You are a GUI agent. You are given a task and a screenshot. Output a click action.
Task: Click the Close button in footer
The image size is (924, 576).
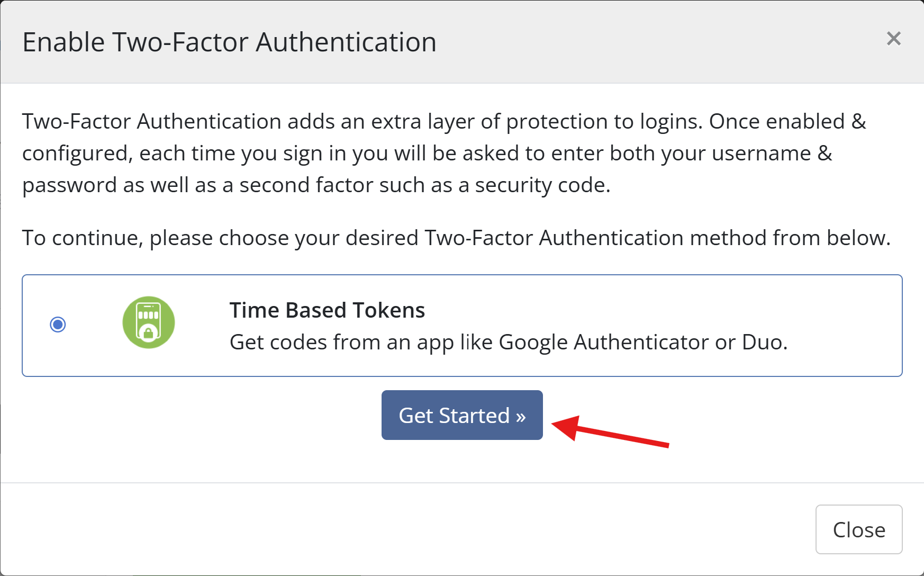click(858, 529)
